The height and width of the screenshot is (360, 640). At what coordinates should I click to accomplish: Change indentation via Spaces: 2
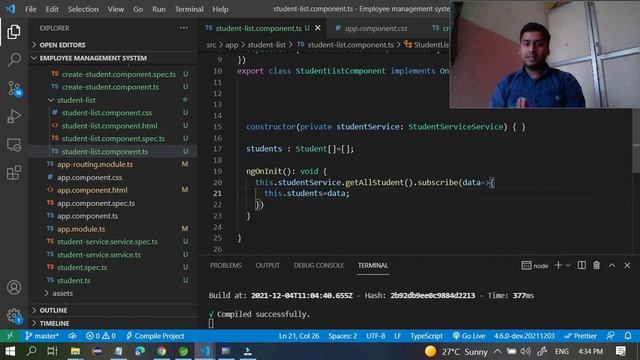342,336
